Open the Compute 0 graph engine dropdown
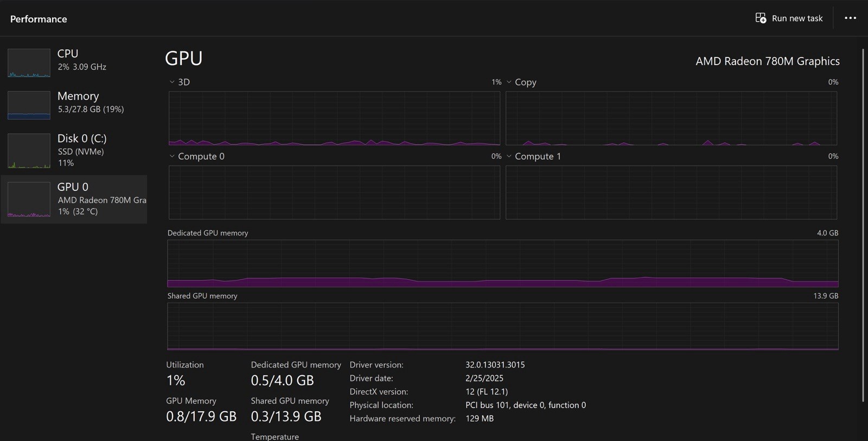Screen dimensions: 868x441 point(172,156)
